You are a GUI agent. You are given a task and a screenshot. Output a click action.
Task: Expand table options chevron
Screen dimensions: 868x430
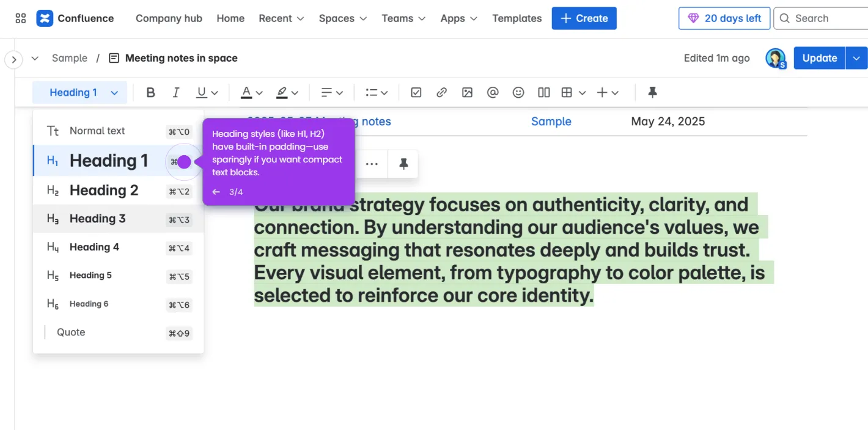582,93
